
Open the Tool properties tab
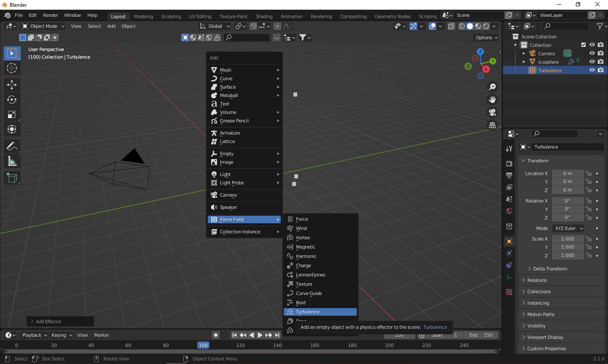tap(509, 148)
